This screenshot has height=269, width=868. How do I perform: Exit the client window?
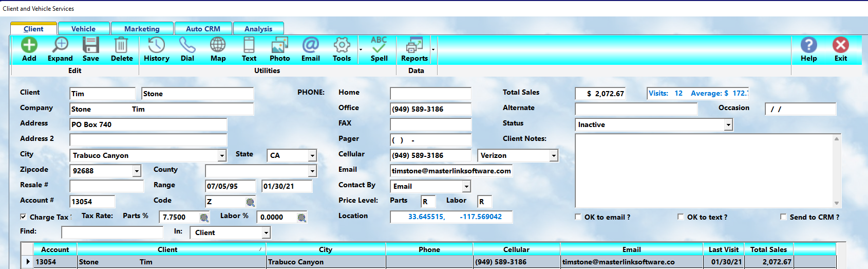(x=841, y=49)
